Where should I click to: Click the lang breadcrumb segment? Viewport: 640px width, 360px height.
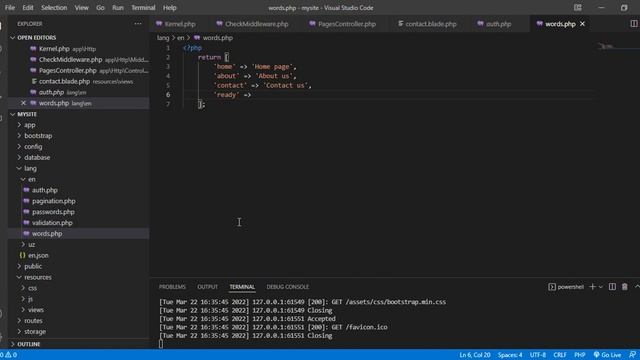click(x=163, y=38)
